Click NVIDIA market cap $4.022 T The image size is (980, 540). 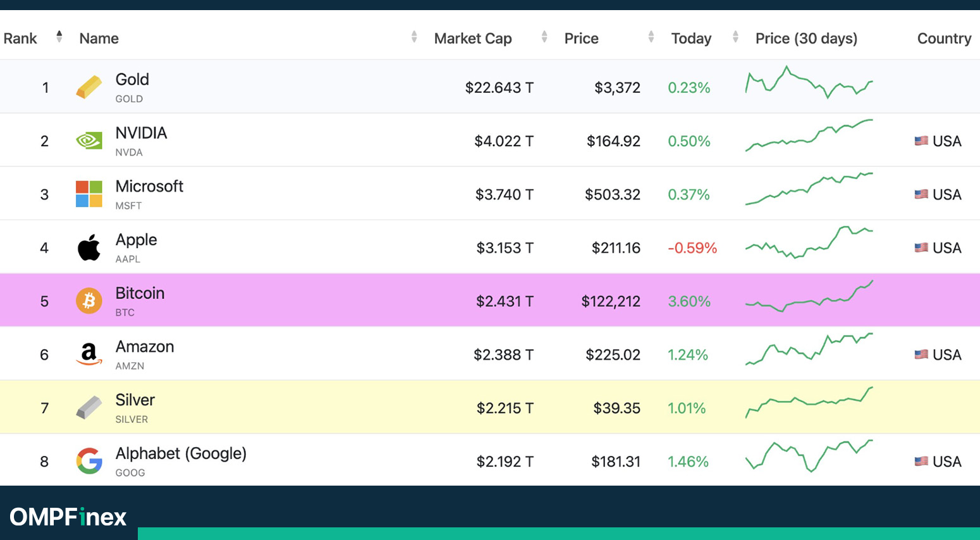tap(504, 141)
